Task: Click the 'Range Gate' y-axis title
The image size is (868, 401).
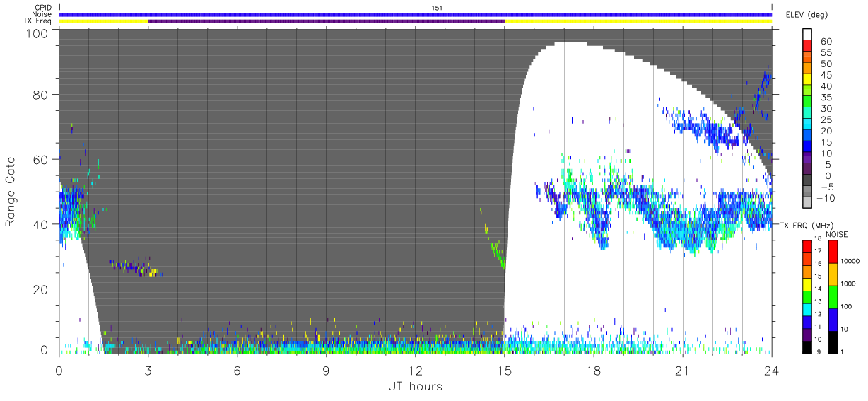Action: tap(11, 192)
